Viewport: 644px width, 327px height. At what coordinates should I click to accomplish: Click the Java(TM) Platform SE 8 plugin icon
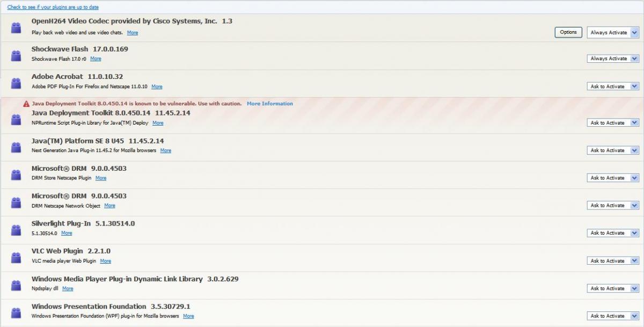pyautogui.click(x=16, y=147)
